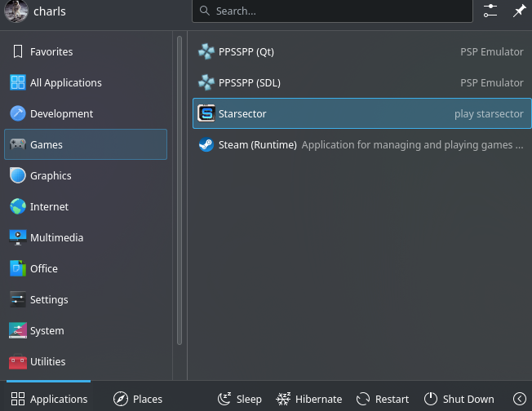This screenshot has height=411, width=532.
Task: Click the PPSSPP (SDL) app icon
Action: [x=206, y=82]
